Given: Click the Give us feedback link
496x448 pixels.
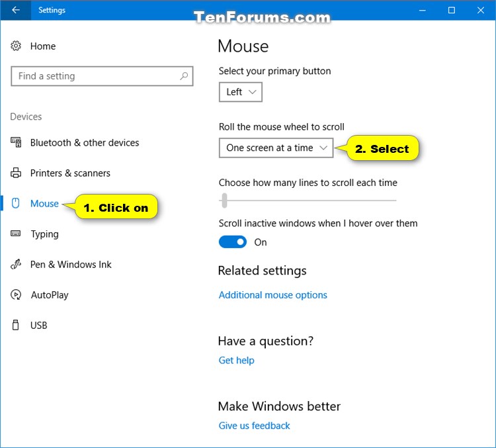Looking at the screenshot, I should [254, 426].
